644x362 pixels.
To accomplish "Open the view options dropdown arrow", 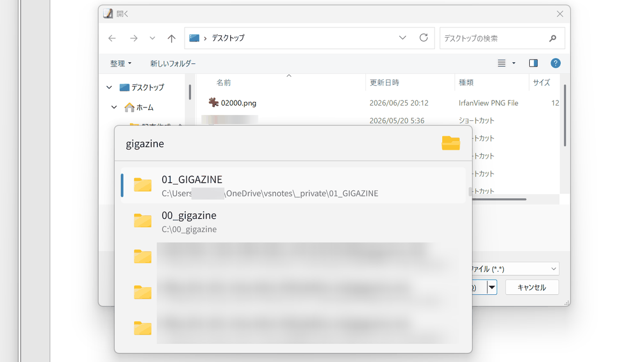I will [514, 63].
